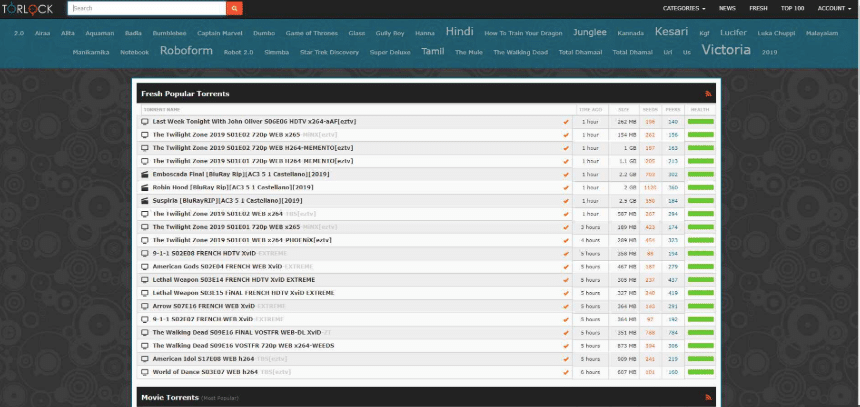This screenshot has width=860, height=407.
Task: Click the Star Trek Discovery tag
Action: [329, 53]
